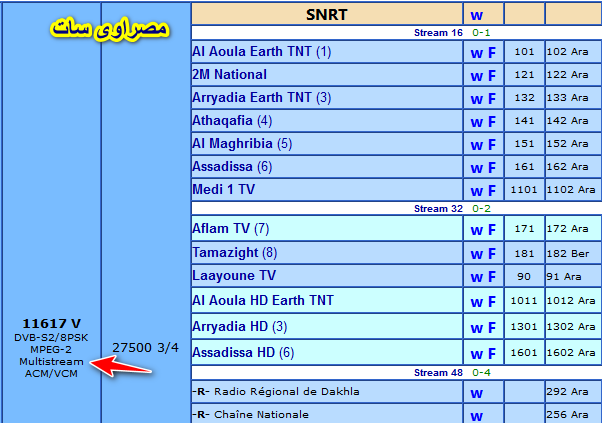This screenshot has height=423, width=602.
Task: Open the Arryadia Earth TNT (3) channel link
Action: point(261,97)
